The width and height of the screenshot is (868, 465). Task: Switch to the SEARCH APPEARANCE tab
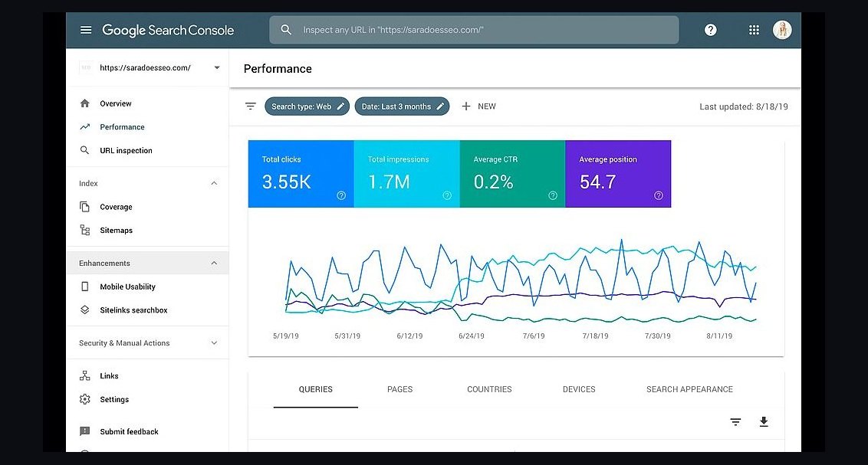pyautogui.click(x=690, y=389)
